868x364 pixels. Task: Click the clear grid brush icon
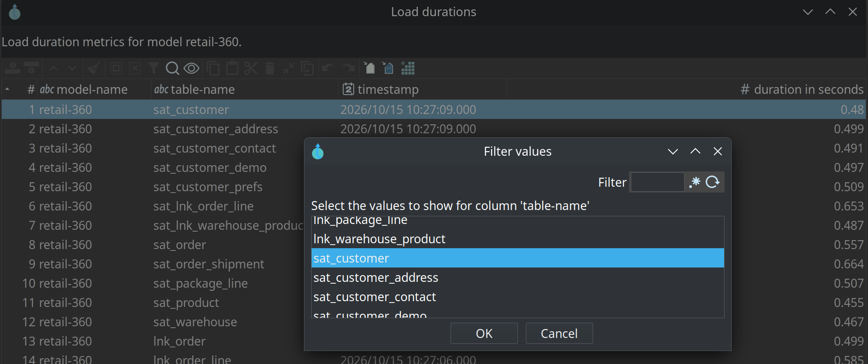[x=93, y=68]
